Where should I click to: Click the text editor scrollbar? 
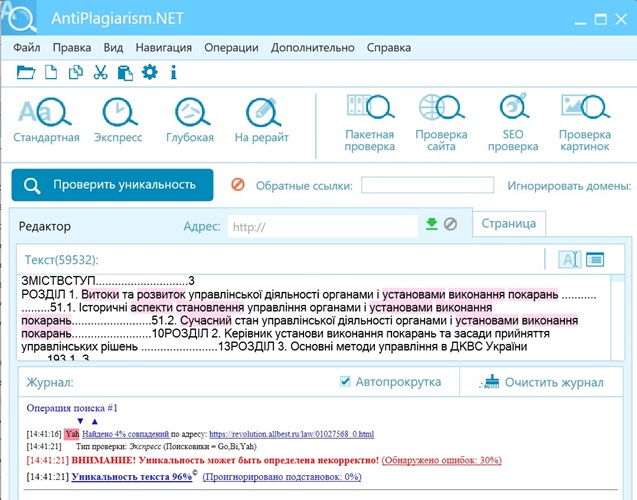[x=618, y=317]
